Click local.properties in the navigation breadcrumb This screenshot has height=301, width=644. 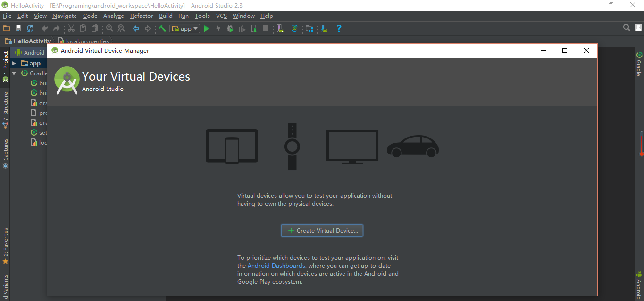(84, 41)
